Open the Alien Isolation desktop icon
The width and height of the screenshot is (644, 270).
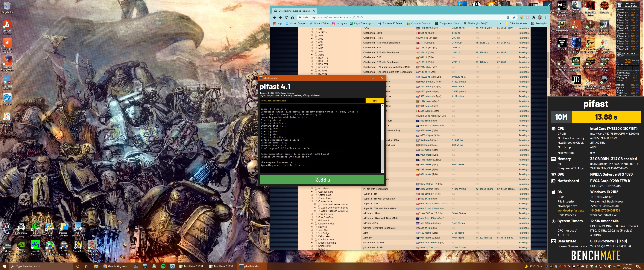pyautogui.click(x=576, y=28)
